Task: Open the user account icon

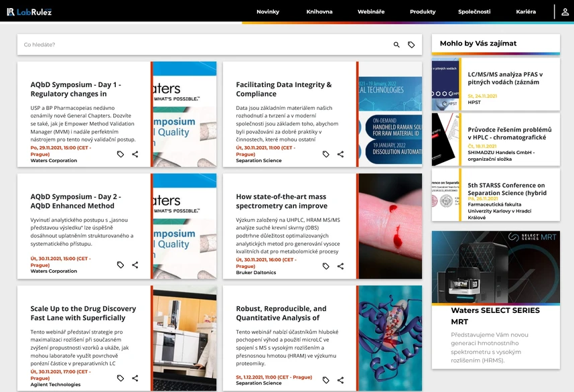Action: [x=565, y=11]
